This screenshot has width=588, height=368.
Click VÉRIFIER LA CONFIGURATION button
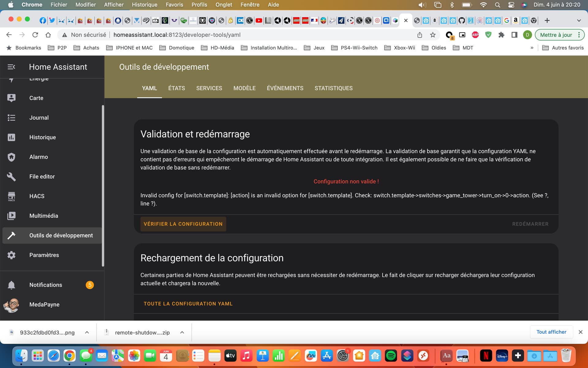(x=183, y=224)
